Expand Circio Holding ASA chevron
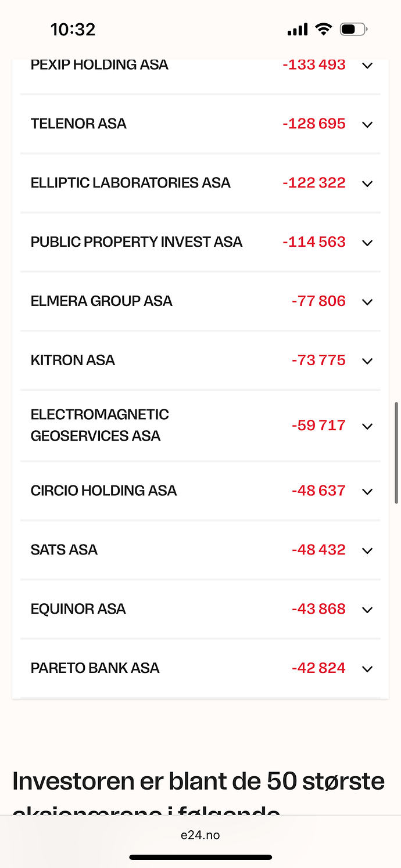The height and width of the screenshot is (868, 401). (x=367, y=492)
